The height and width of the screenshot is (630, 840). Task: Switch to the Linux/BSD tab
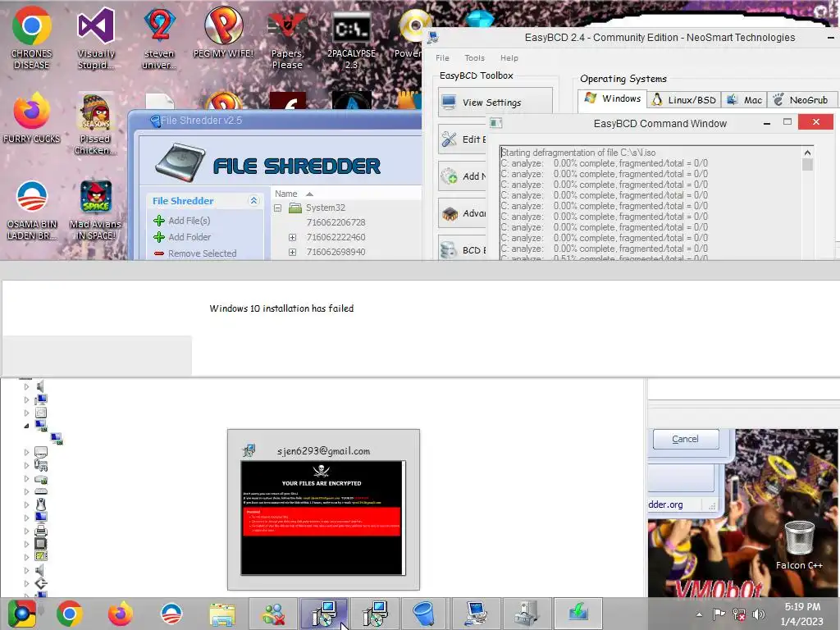click(684, 100)
